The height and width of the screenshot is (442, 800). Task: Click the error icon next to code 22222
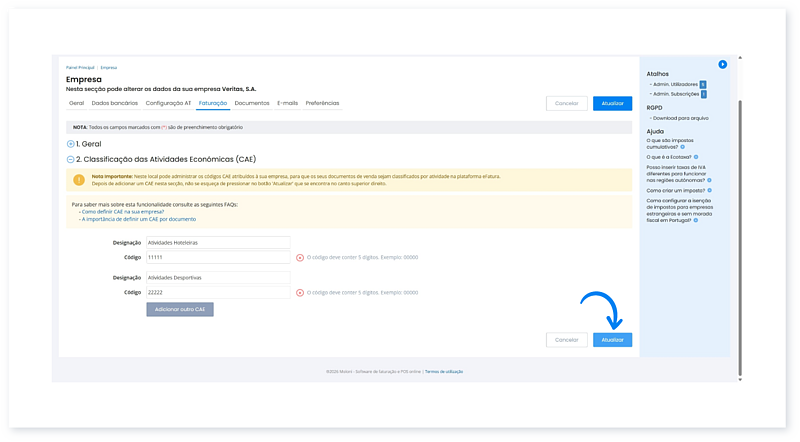pyautogui.click(x=300, y=293)
